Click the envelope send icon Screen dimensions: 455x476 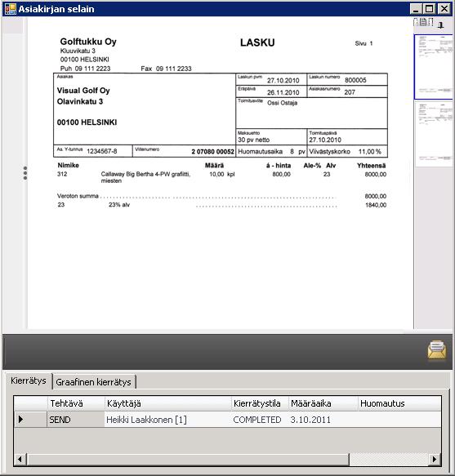(437, 350)
